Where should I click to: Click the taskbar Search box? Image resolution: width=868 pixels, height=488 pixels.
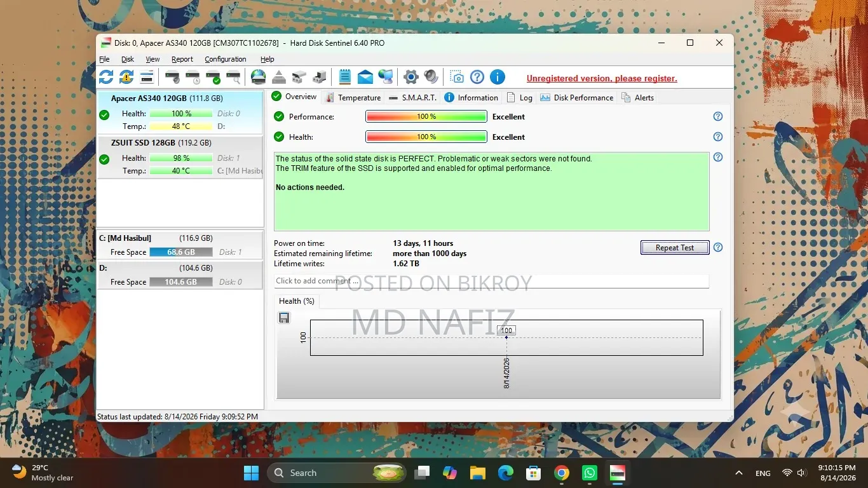pos(337,473)
